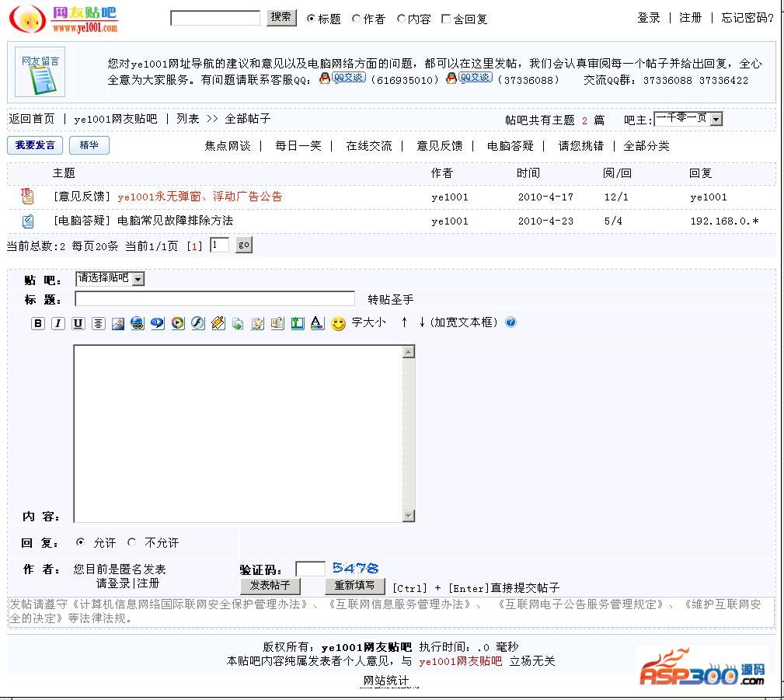This screenshot has height=700, width=784.
Task: Click the 标题 title input field
Action: 214,299
